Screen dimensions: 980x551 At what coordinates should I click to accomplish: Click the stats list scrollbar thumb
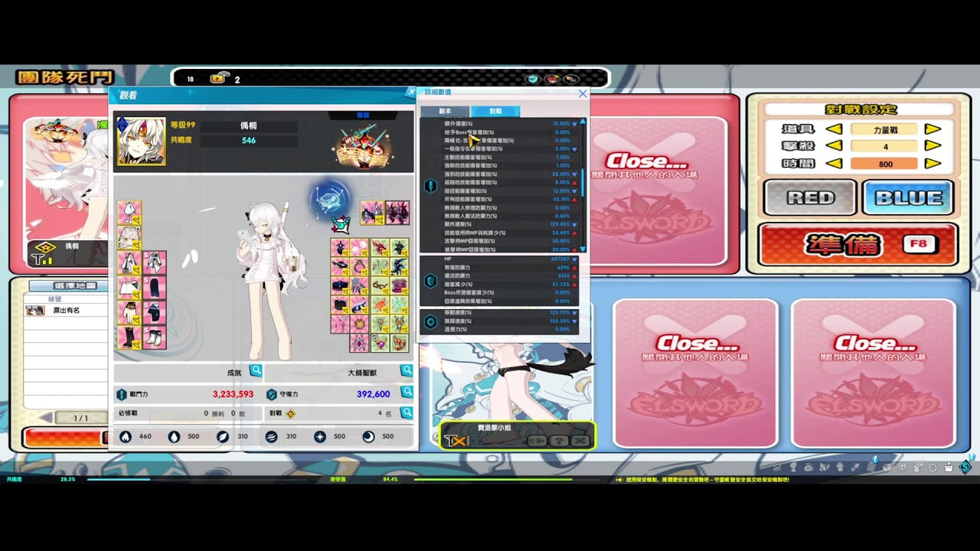click(583, 182)
